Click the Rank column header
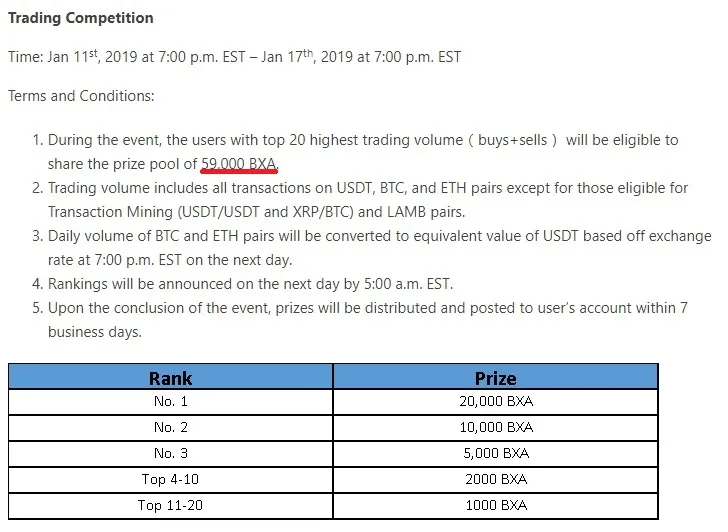This screenshot has height=532, width=728. pyautogui.click(x=170, y=378)
